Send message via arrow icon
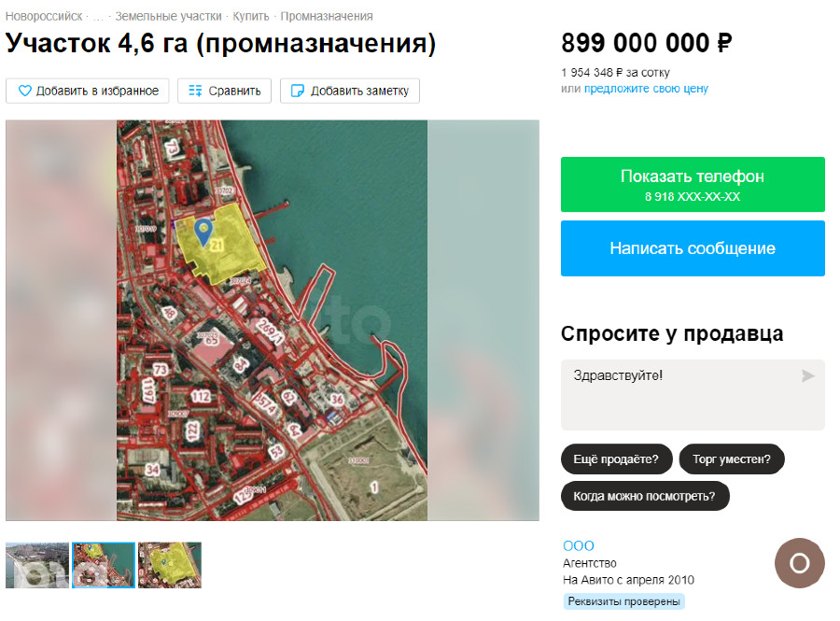The image size is (840, 621). pyautogui.click(x=807, y=376)
